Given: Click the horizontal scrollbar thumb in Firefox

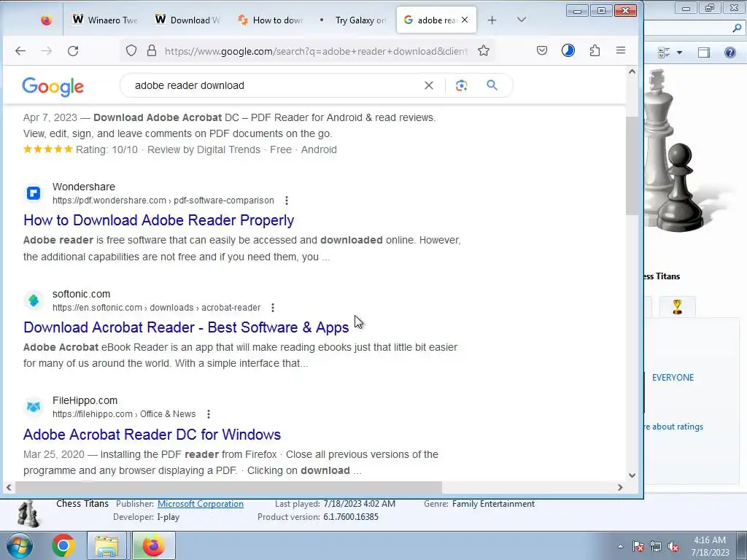Looking at the screenshot, I should (228, 487).
